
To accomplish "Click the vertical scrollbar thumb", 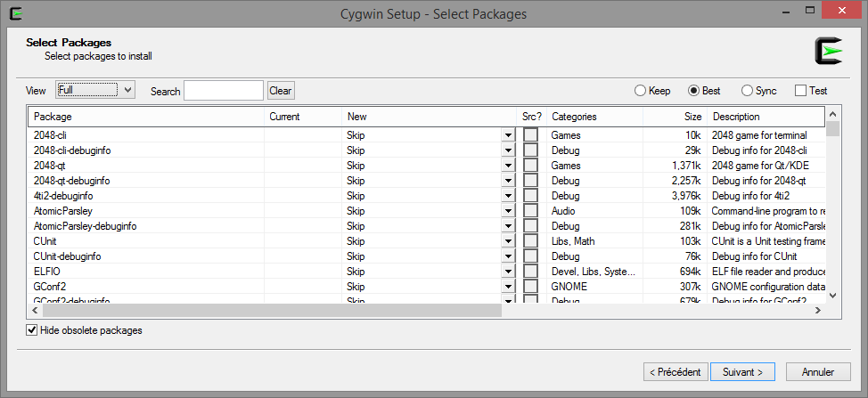I will [833, 128].
